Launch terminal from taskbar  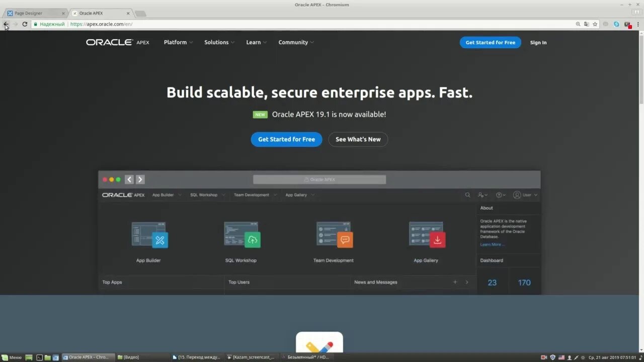point(40,357)
